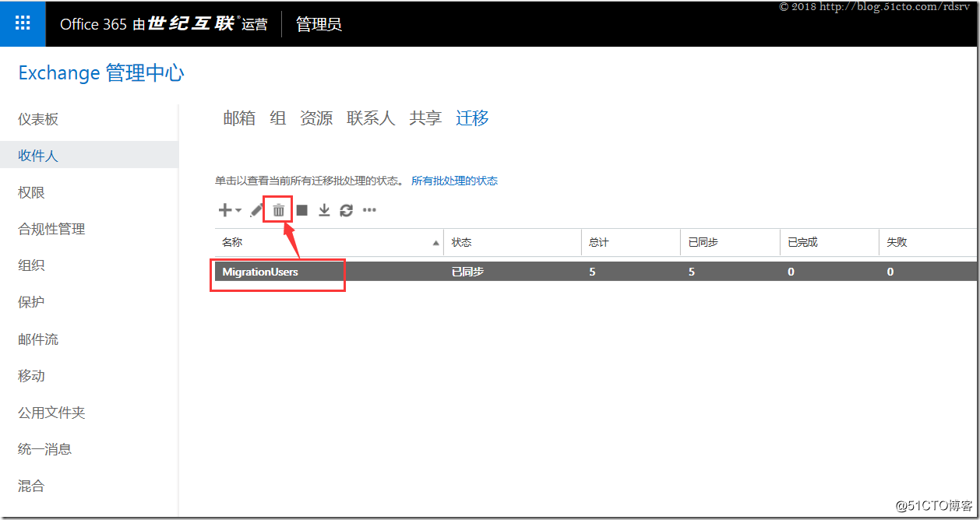Sort by the 已同步 column header
This screenshot has height=520, width=980.
731,242
